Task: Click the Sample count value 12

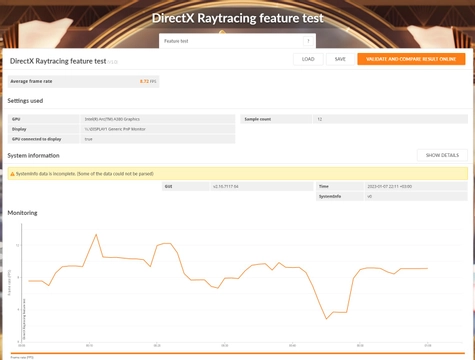Action: pyautogui.click(x=319, y=119)
